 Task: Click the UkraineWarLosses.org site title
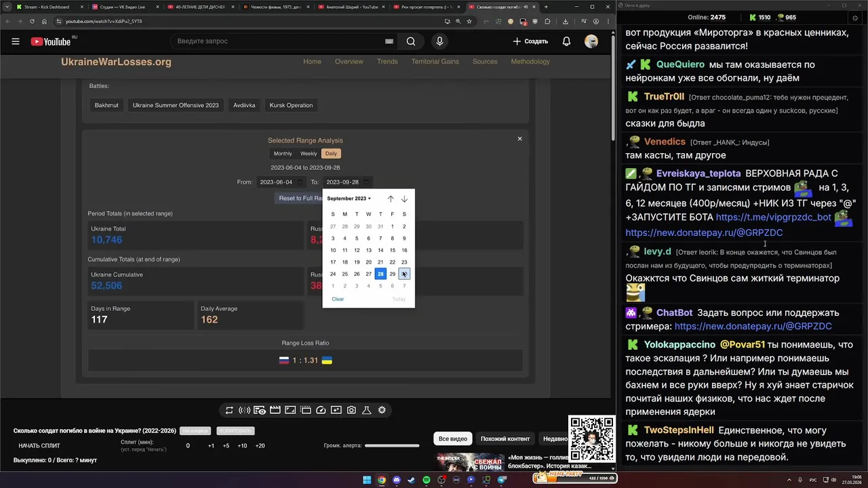point(116,62)
